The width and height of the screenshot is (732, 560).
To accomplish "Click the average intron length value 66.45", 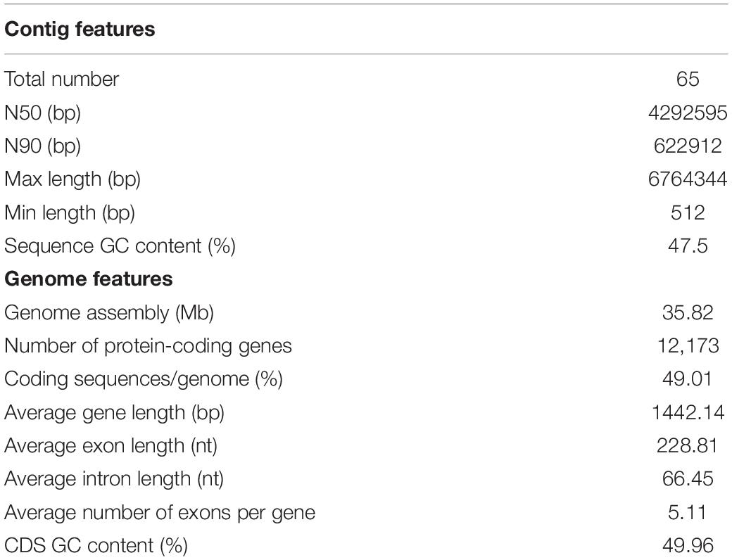I will pyautogui.click(x=688, y=479).
